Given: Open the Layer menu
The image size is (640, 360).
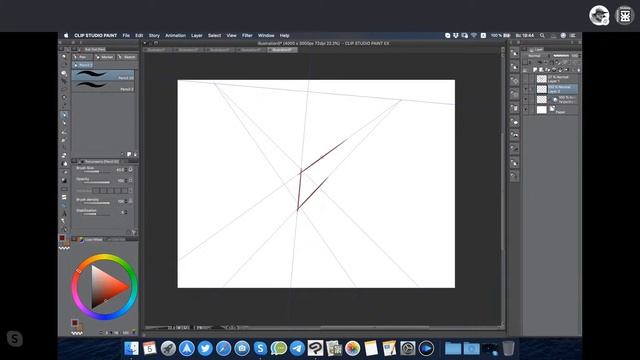Looking at the screenshot, I should [x=197, y=36].
